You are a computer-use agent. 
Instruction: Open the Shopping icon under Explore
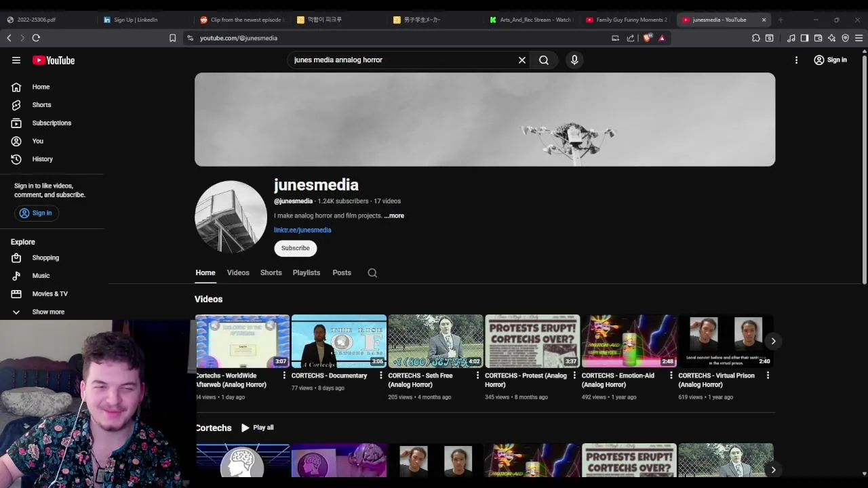(16, 258)
